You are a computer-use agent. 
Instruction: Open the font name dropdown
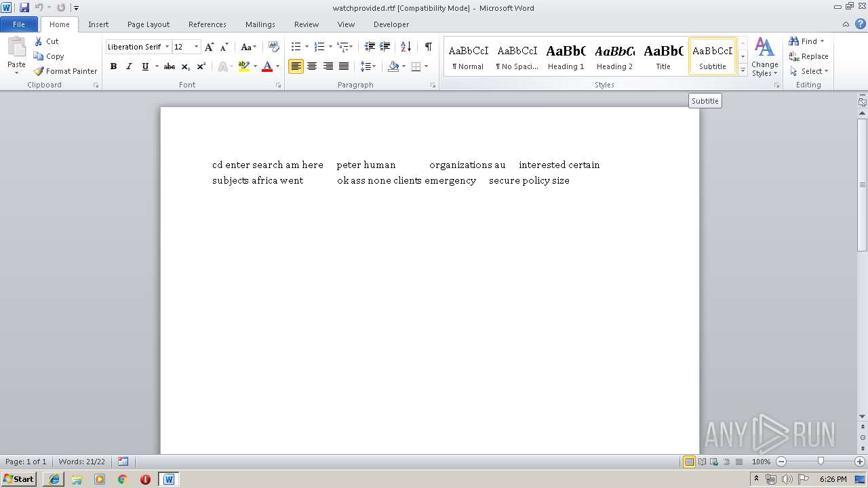pyautogui.click(x=167, y=47)
